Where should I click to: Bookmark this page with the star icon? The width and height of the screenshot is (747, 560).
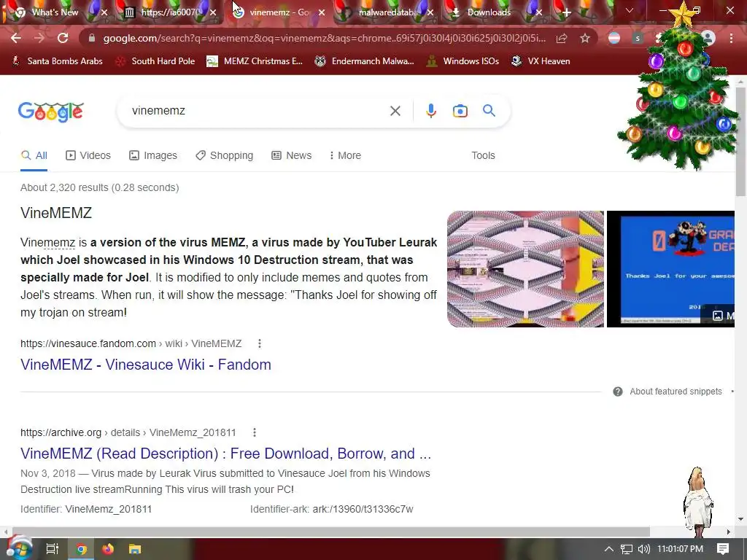(x=585, y=38)
